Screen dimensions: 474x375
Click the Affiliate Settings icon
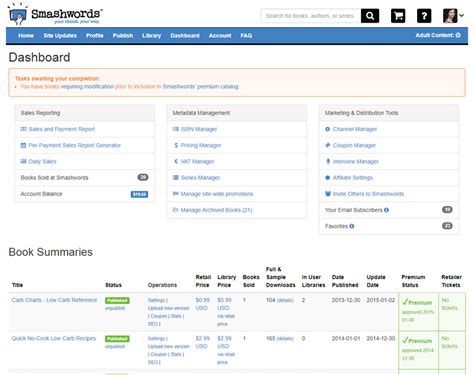(x=328, y=178)
